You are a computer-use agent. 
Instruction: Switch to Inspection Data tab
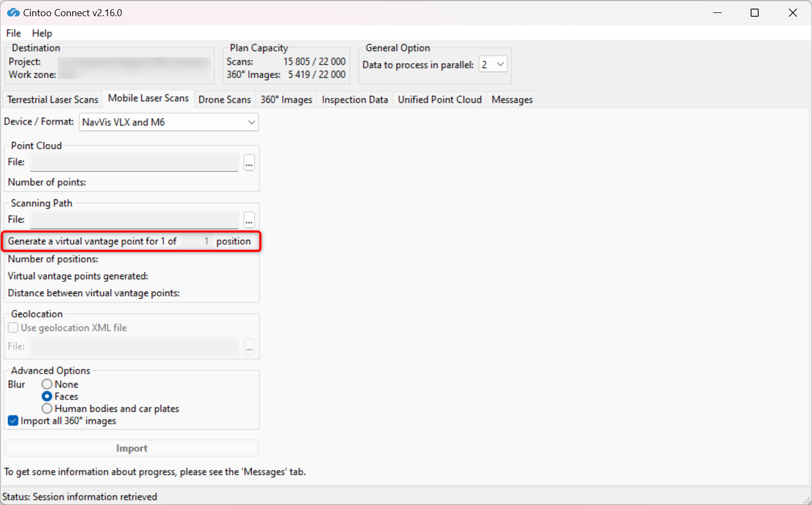[x=355, y=100]
